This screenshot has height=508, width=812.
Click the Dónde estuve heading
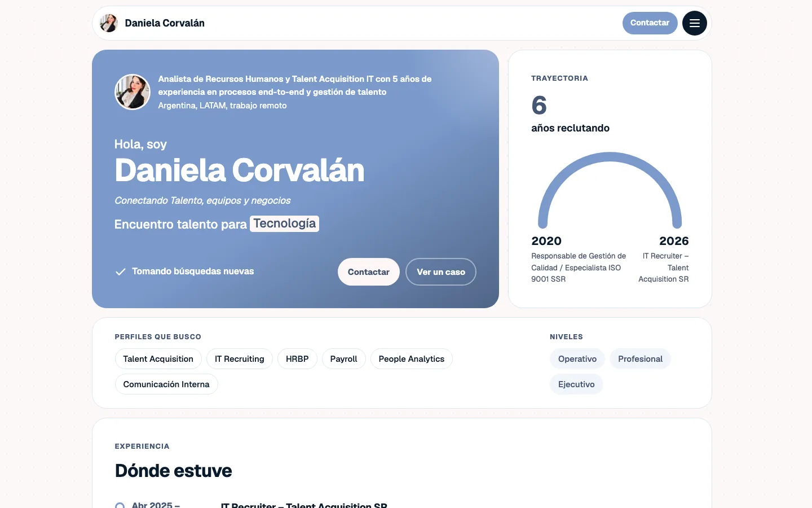(173, 471)
